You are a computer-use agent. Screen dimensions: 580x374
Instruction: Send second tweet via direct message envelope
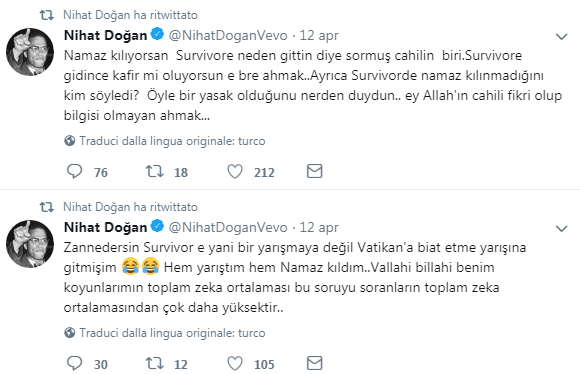(314, 363)
